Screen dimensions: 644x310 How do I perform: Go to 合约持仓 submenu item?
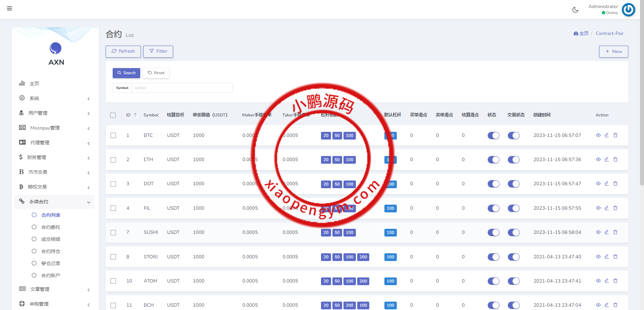pos(51,251)
